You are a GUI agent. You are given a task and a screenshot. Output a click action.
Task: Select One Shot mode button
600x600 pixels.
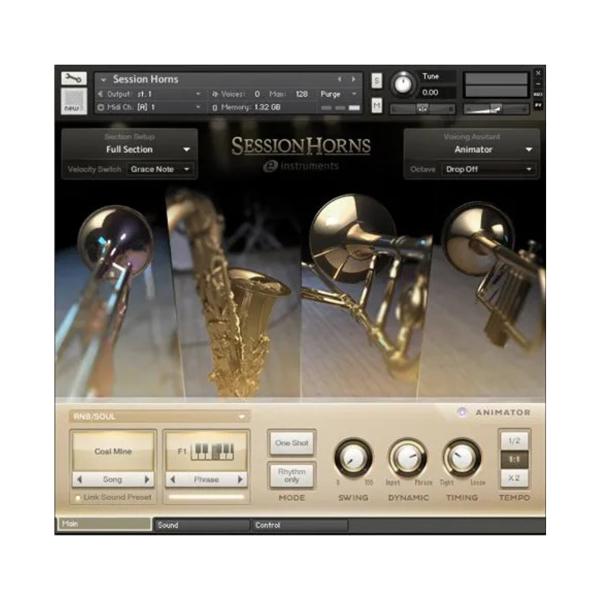[x=292, y=443]
